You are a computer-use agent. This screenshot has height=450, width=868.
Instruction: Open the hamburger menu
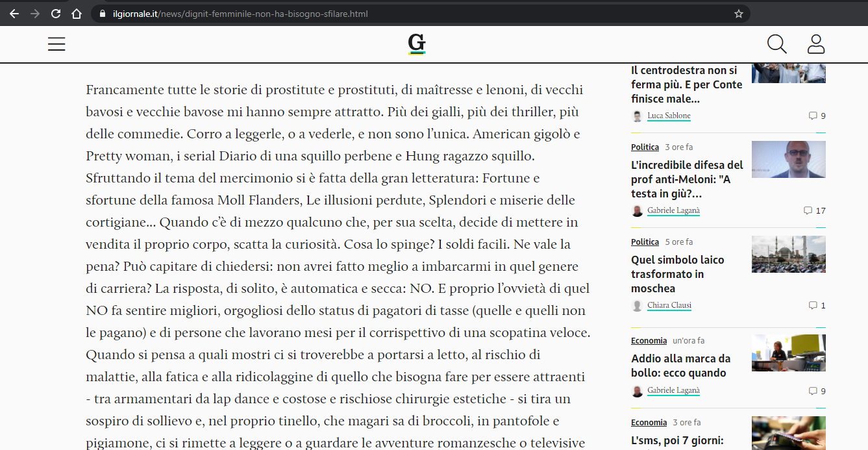pyautogui.click(x=56, y=44)
